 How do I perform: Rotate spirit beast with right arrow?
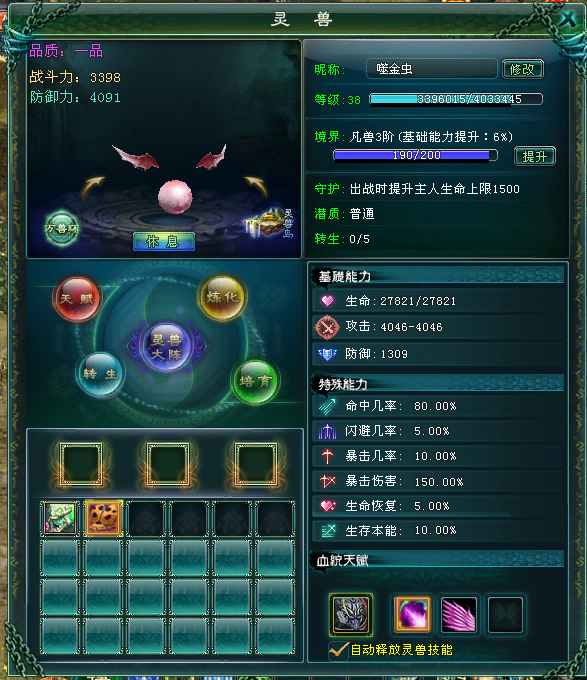click(256, 186)
